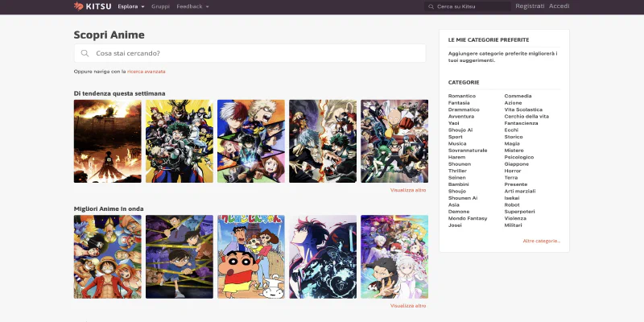
Task: Focus the 'Cosa stai cercando?' search field
Action: (x=258, y=53)
